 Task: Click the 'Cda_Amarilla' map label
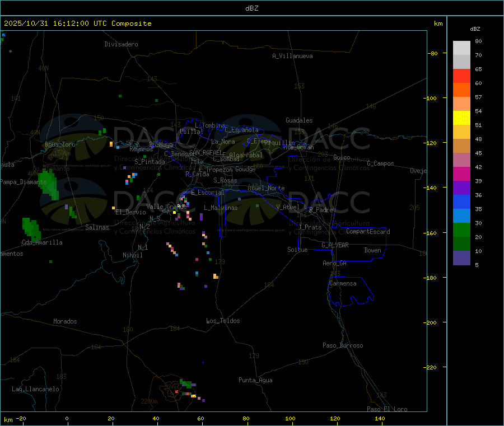(42, 242)
